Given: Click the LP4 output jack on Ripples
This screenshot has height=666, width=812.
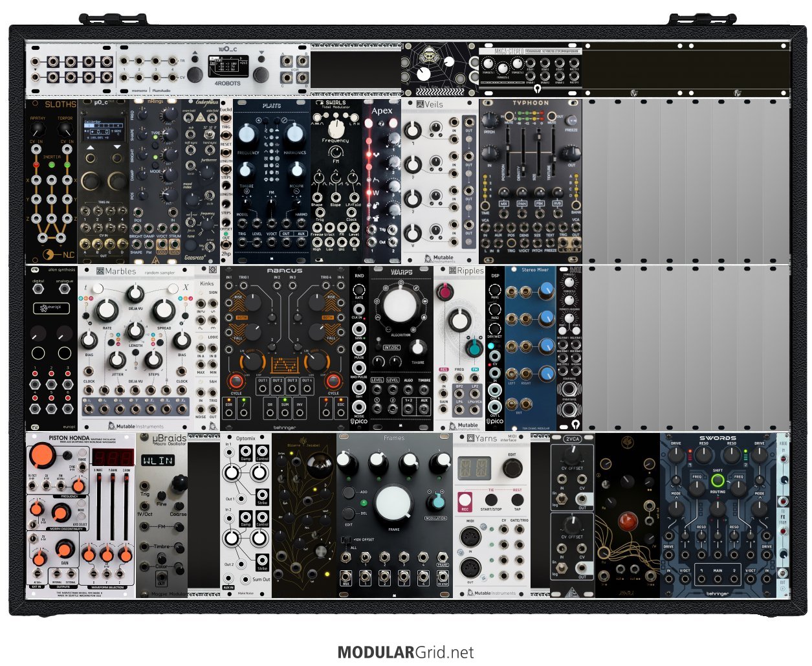Looking at the screenshot, I should (459, 410).
